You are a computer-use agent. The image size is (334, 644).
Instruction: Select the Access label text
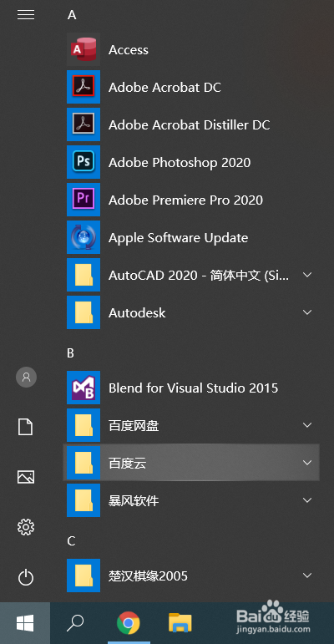click(129, 50)
